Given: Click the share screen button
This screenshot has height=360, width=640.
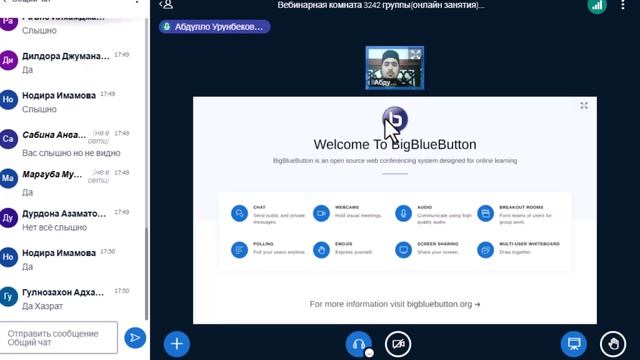Looking at the screenshot, I should pos(573,344).
